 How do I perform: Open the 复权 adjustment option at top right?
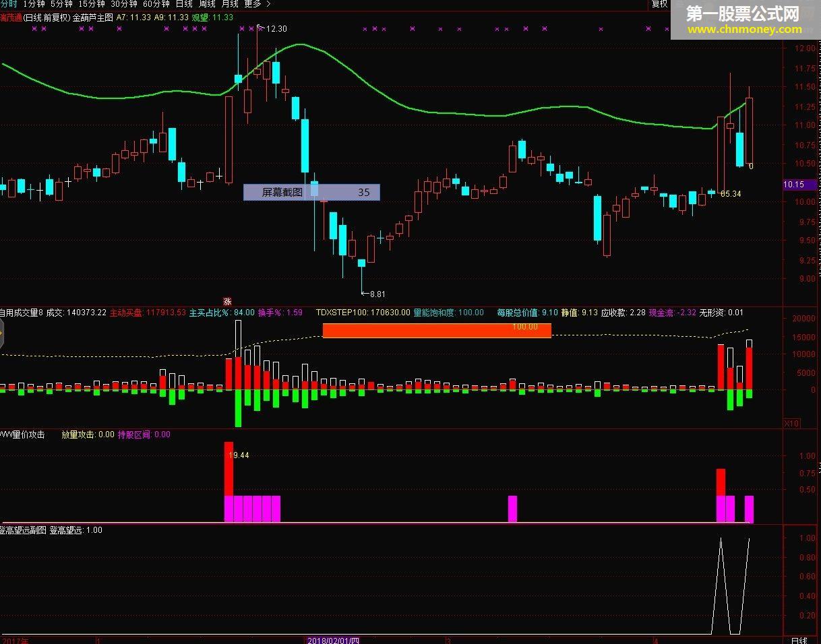(659, 4)
